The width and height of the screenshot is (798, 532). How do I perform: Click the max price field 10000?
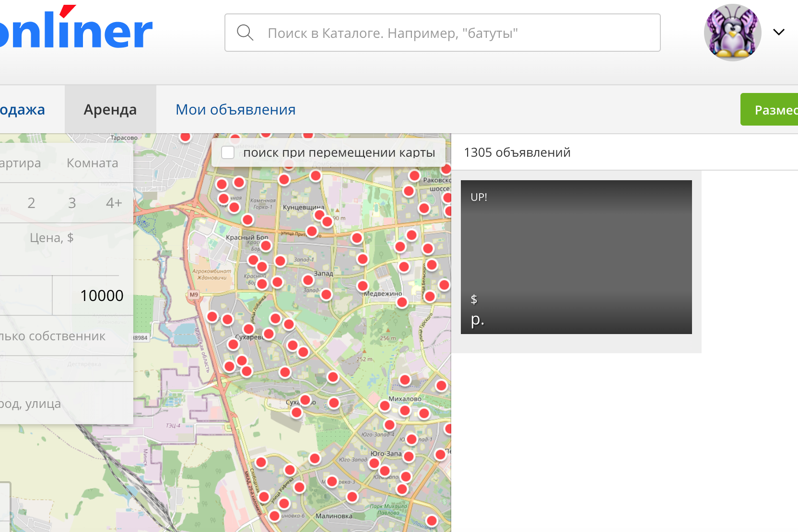(92, 295)
